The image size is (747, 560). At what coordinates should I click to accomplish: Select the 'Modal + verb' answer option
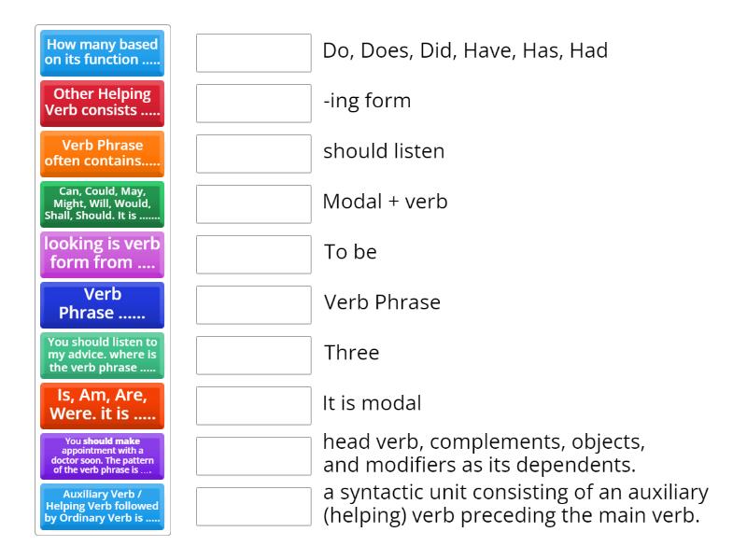pos(383,202)
